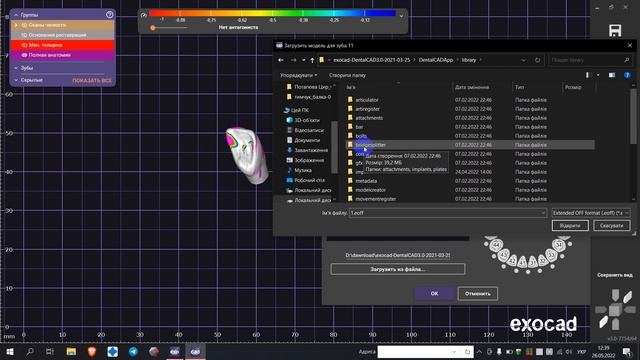Go up one folder level

(x=312, y=60)
